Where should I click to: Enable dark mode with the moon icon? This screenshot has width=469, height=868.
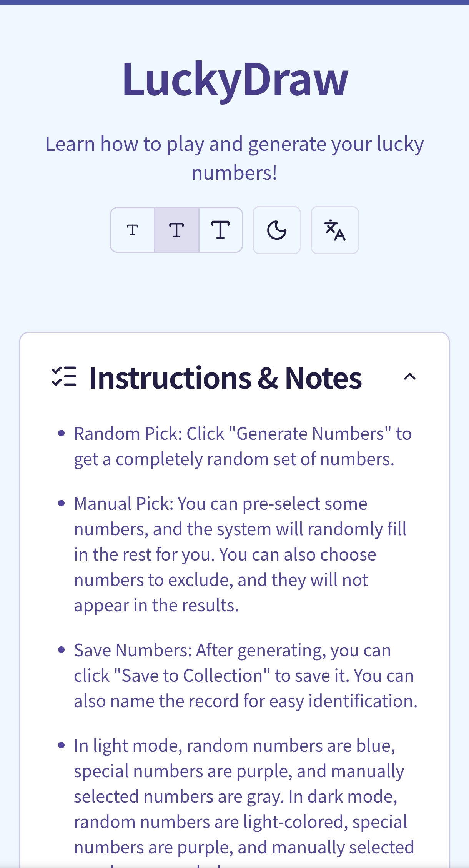pyautogui.click(x=276, y=230)
